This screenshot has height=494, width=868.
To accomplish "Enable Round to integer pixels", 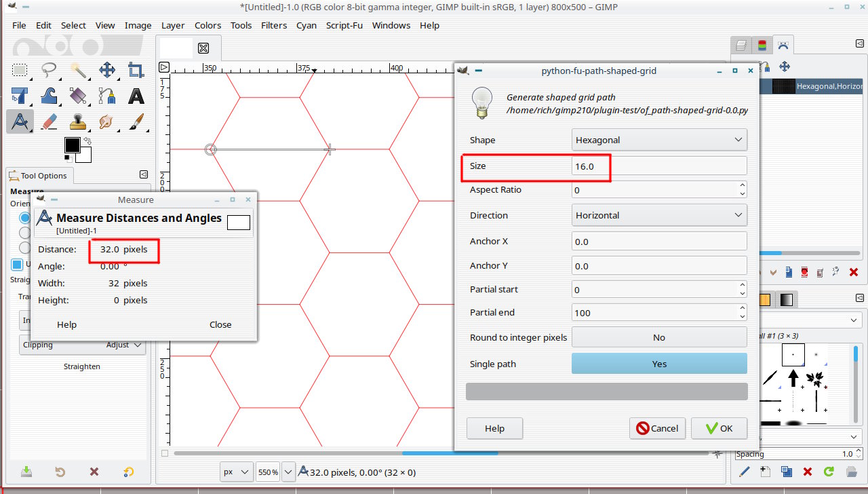I will click(x=658, y=337).
